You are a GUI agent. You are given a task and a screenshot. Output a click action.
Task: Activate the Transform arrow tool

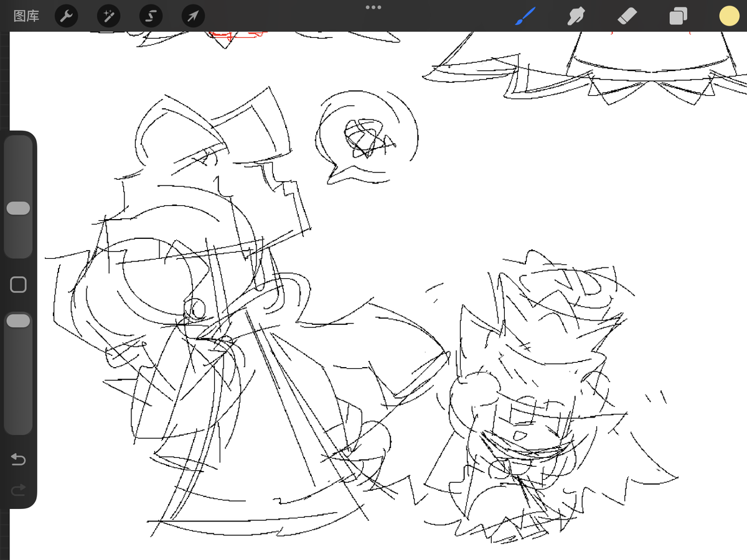tap(193, 16)
